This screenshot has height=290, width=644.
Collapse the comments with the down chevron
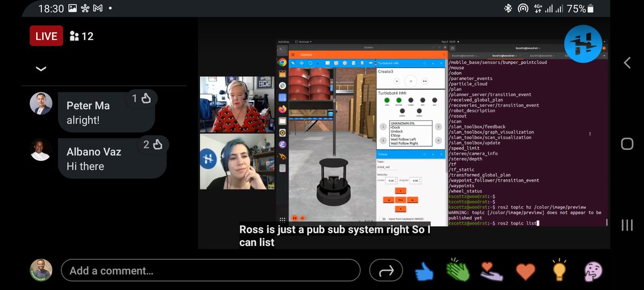(x=41, y=69)
